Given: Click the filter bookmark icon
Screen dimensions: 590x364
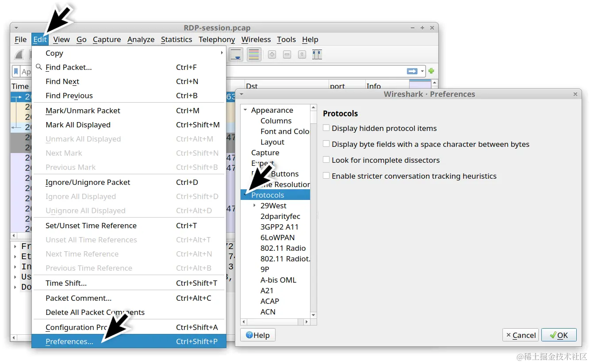Looking at the screenshot, I should (16, 71).
